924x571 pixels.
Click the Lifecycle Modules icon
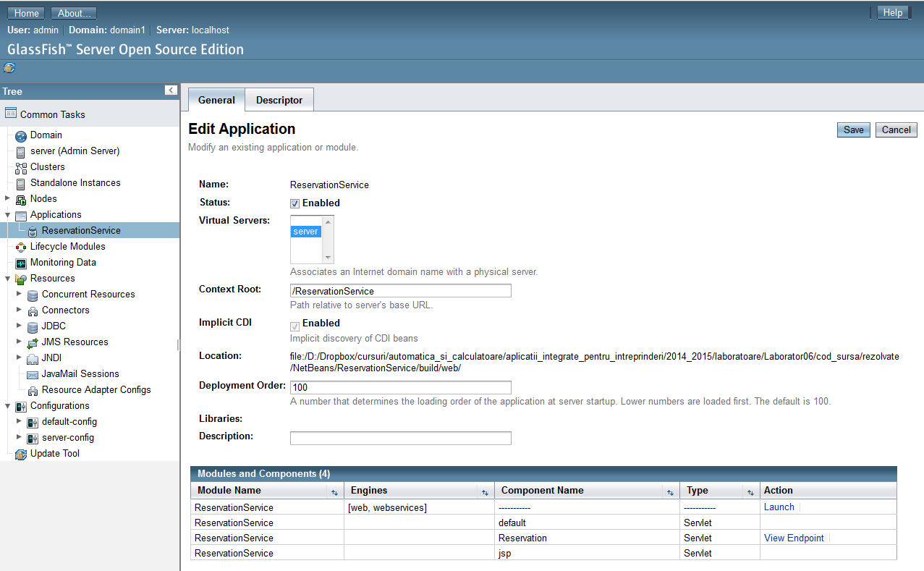point(21,247)
